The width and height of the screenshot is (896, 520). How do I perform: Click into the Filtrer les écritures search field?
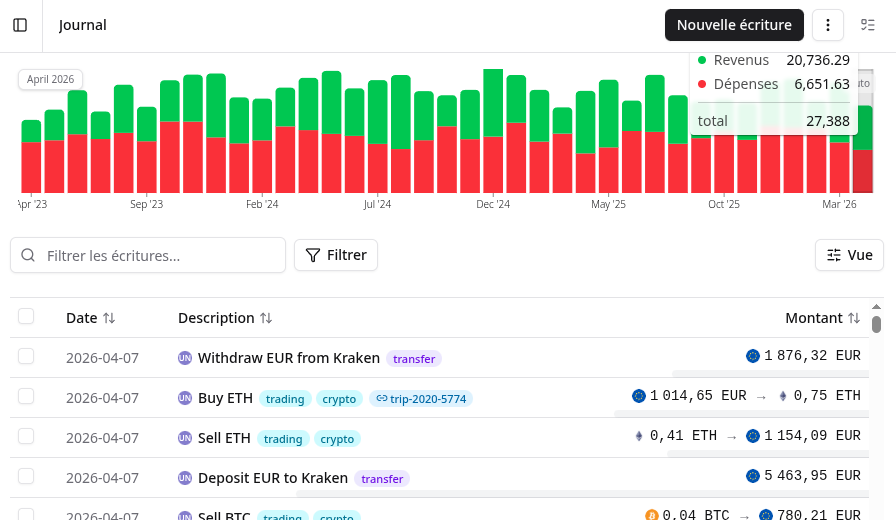coord(160,255)
